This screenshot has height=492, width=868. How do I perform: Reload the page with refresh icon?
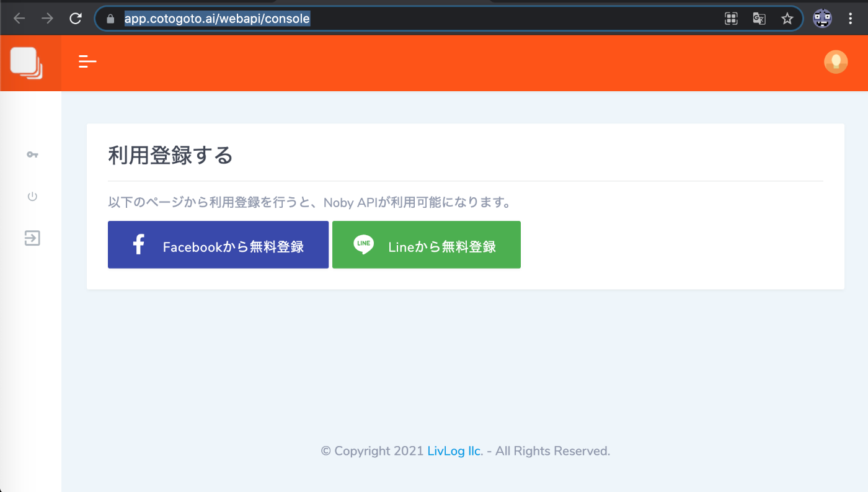tap(76, 19)
